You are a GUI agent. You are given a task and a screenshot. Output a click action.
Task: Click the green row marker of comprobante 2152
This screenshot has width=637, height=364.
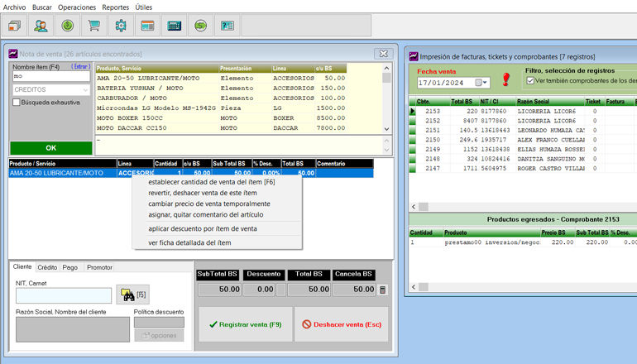(x=412, y=121)
